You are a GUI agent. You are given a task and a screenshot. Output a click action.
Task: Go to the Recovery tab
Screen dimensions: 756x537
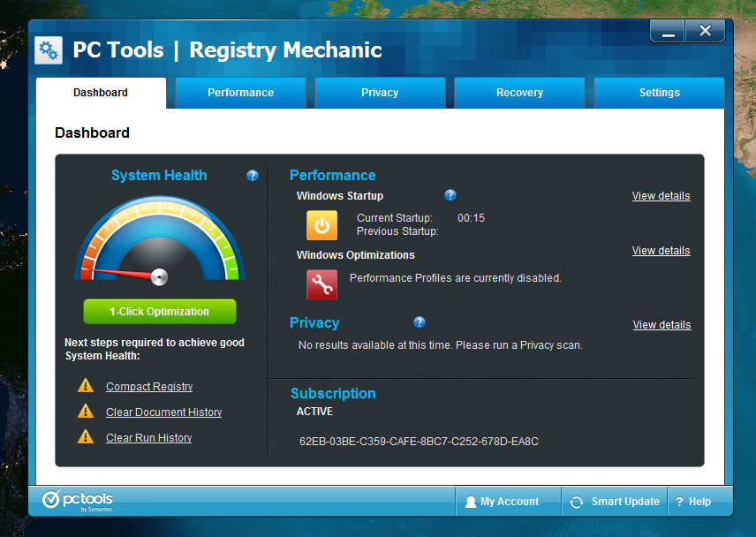pos(519,93)
